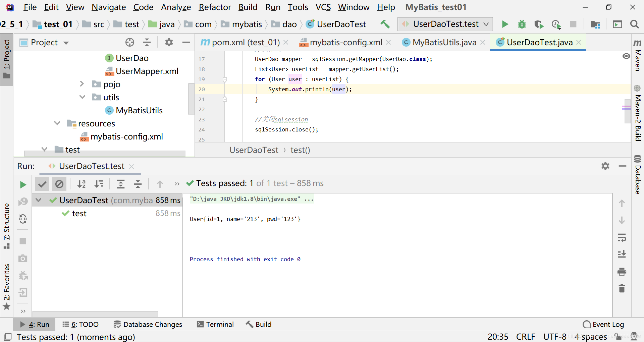644x342 pixels.
Task: Open the VCS menu
Action: [323, 7]
